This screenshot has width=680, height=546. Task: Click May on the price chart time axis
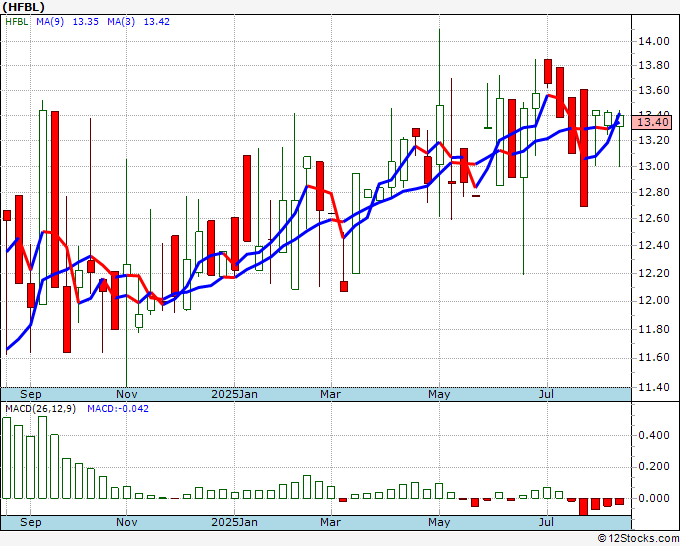click(439, 394)
